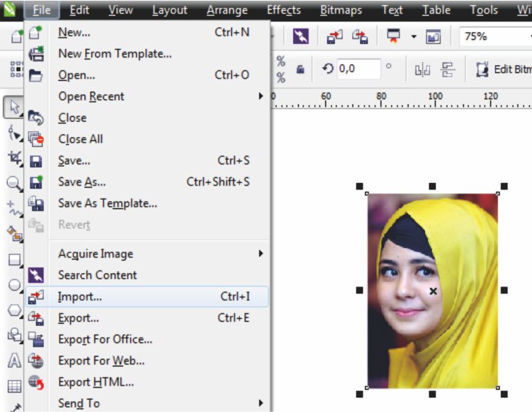Select the Text tool
The image size is (532, 412).
[14, 360]
